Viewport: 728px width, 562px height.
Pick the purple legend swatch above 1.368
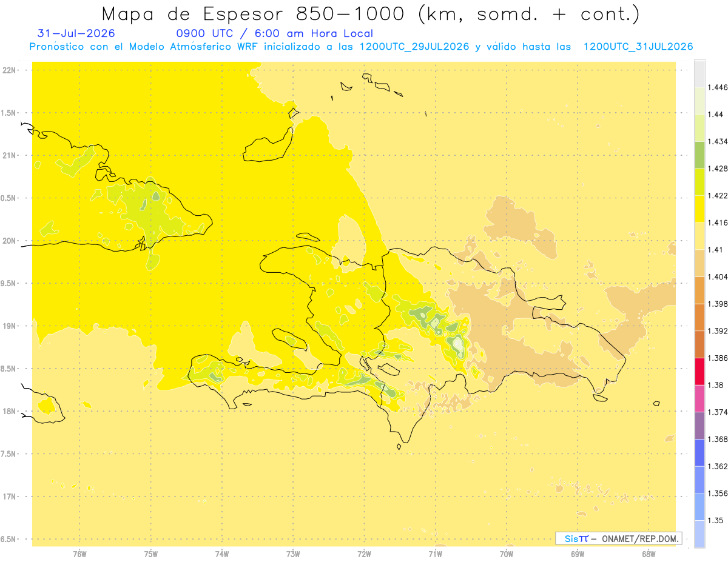point(699,425)
